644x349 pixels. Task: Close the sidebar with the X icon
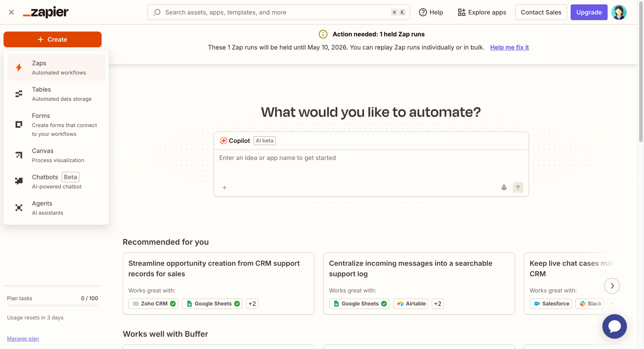tap(11, 12)
